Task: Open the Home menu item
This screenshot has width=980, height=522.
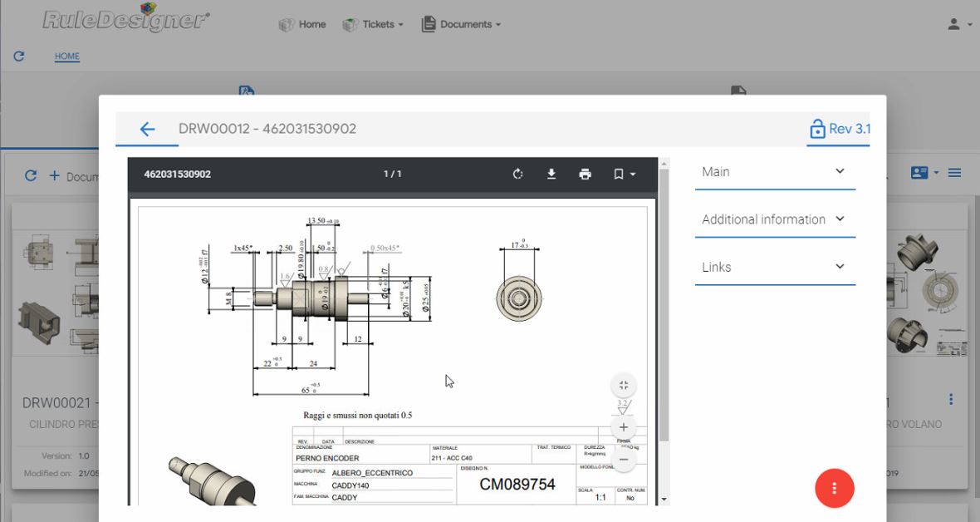Action: [x=302, y=24]
